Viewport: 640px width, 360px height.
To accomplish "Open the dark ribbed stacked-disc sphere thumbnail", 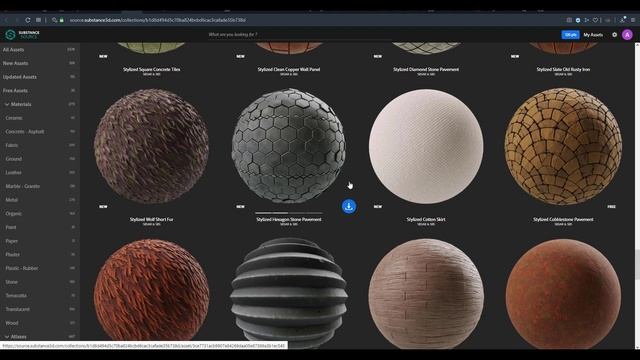I will coord(289,293).
